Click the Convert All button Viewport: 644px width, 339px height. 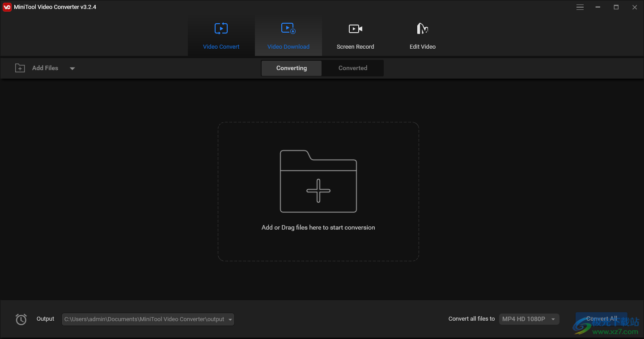(x=602, y=319)
